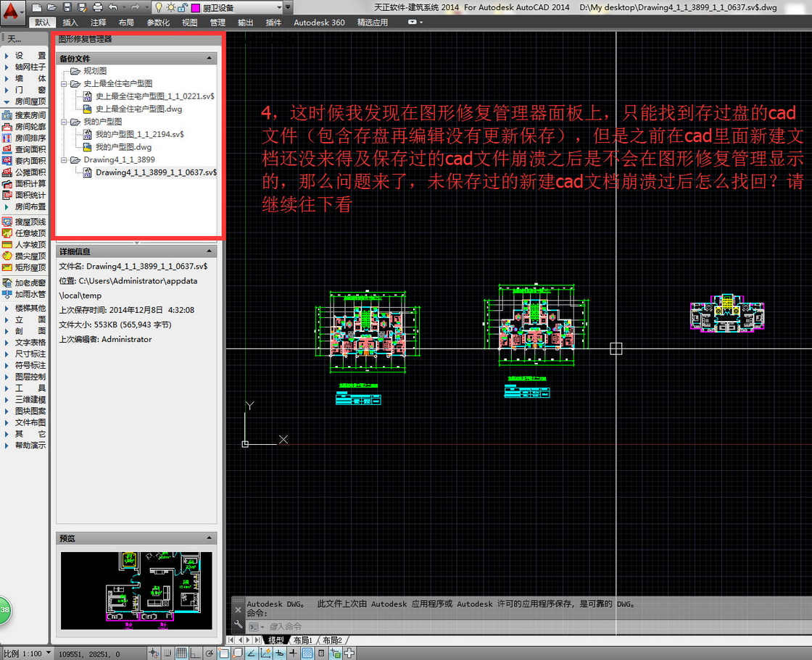Collapse the 我的户型图 folder node
The image size is (812, 660).
point(65,122)
